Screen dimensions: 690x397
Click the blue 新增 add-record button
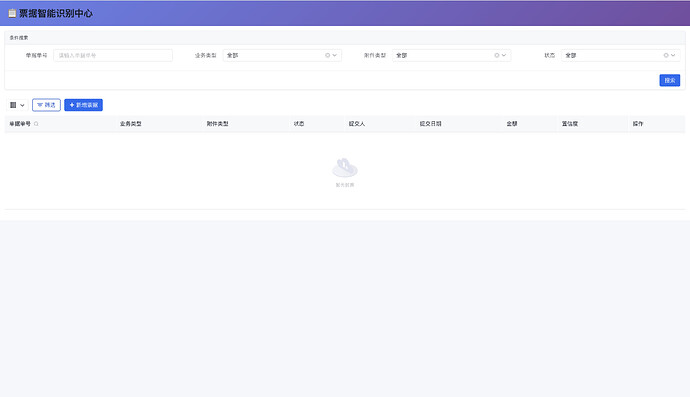(84, 105)
